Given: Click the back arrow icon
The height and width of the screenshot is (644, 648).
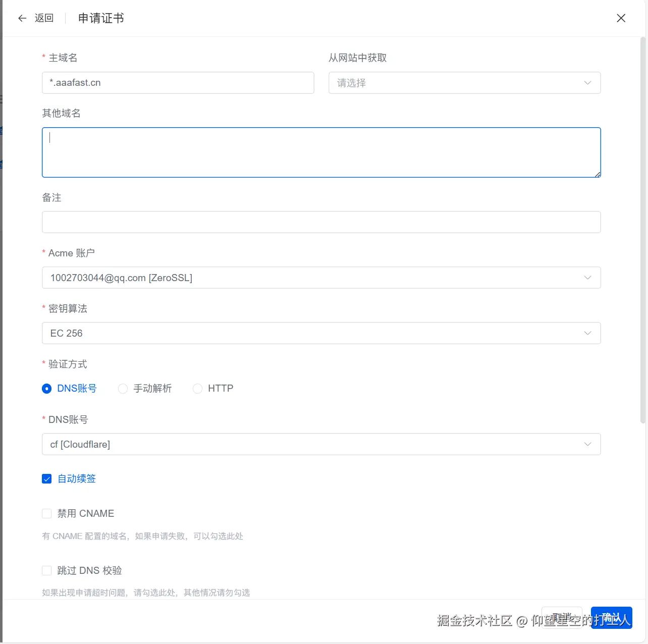Looking at the screenshot, I should (x=22, y=18).
